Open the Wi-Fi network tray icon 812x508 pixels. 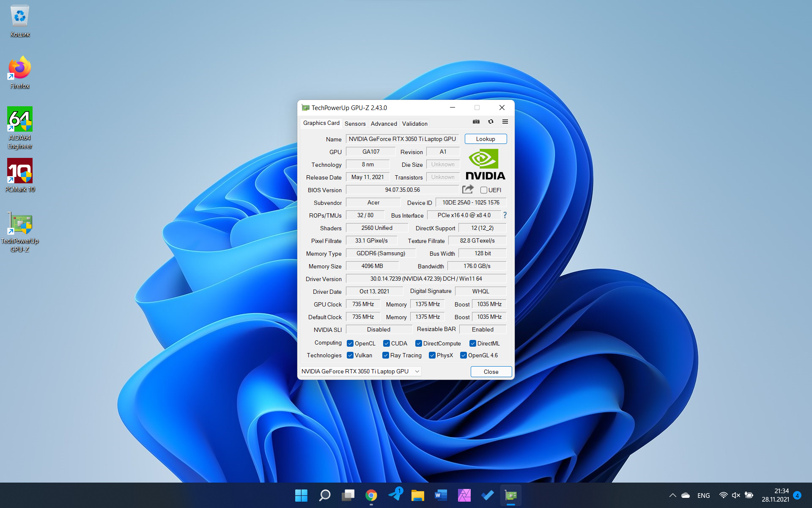pyautogui.click(x=724, y=495)
